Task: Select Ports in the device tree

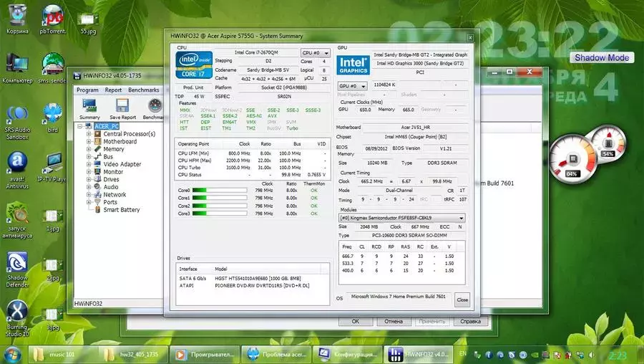Action: [x=110, y=202]
